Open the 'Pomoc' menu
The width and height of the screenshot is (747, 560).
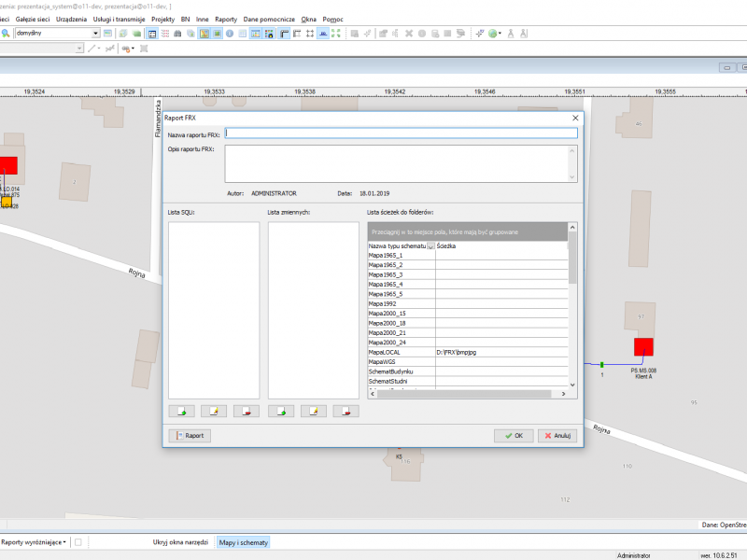pyautogui.click(x=332, y=20)
